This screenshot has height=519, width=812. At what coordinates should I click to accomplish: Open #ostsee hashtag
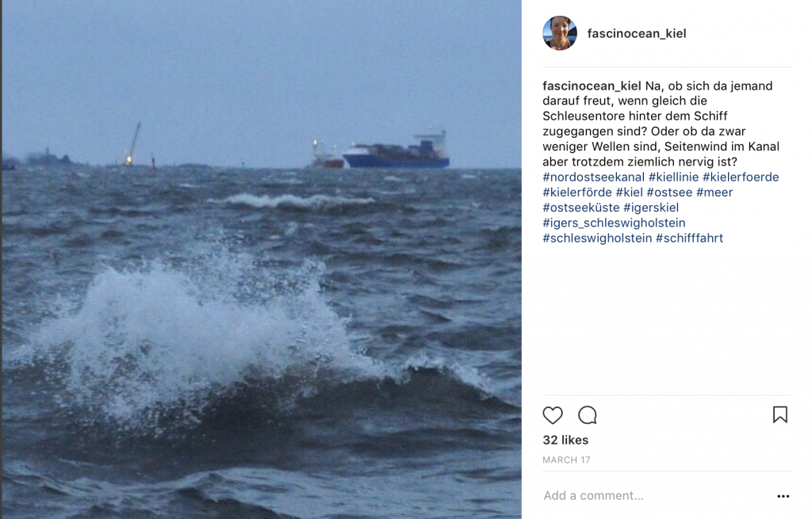tap(669, 193)
